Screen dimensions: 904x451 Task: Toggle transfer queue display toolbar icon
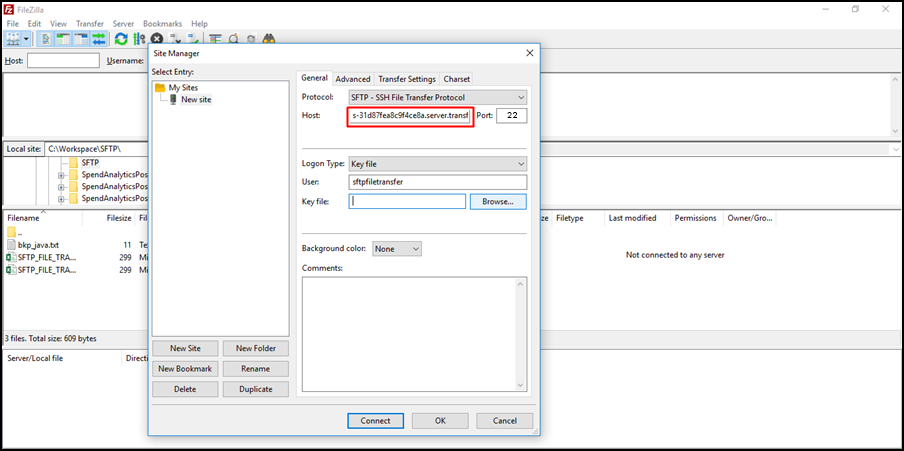99,39
